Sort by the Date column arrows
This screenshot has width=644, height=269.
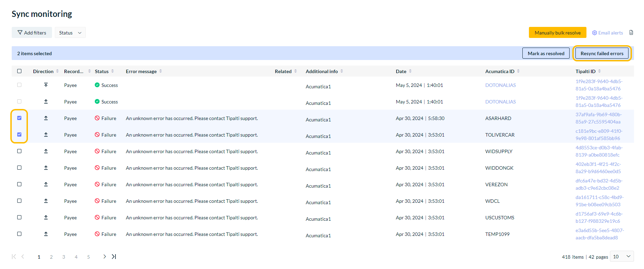[410, 71]
